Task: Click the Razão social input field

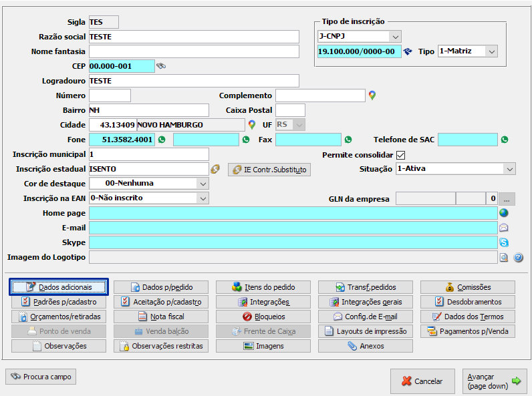Action: click(193, 37)
